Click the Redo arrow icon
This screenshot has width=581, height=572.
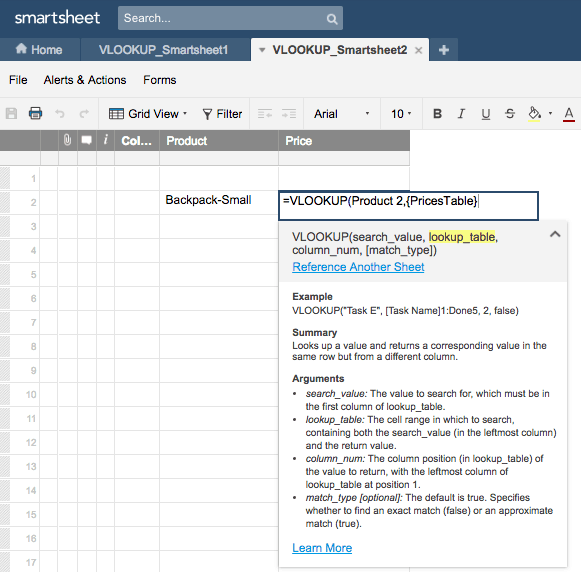[84, 113]
